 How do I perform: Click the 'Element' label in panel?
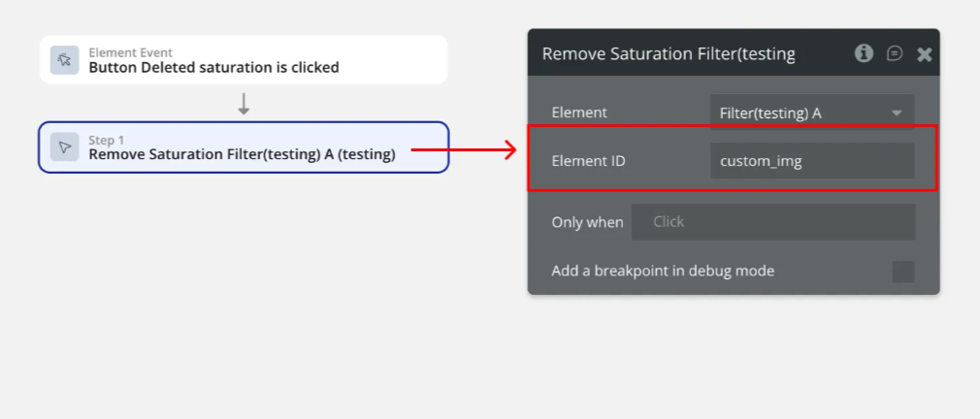(579, 113)
